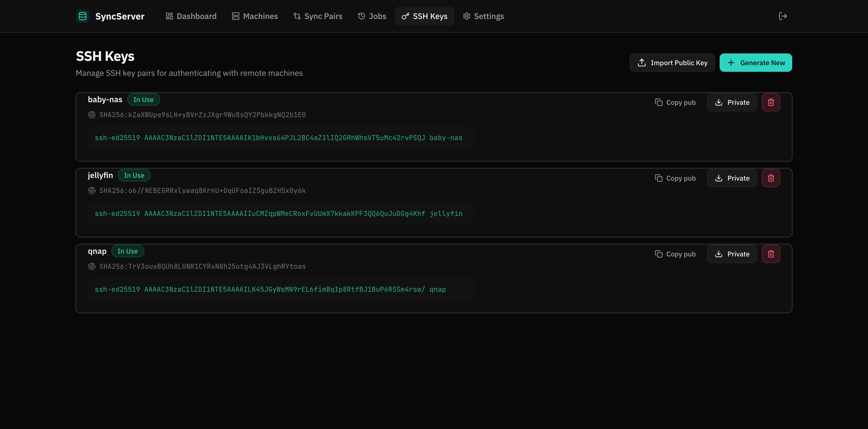Copy public key for qnap

point(675,254)
